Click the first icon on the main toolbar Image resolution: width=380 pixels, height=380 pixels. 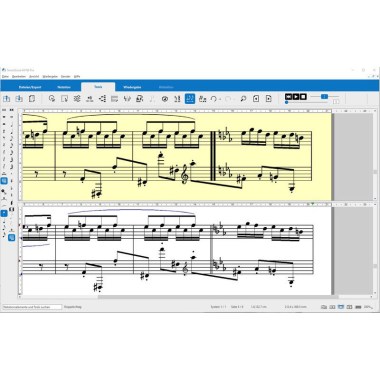tap(6, 99)
